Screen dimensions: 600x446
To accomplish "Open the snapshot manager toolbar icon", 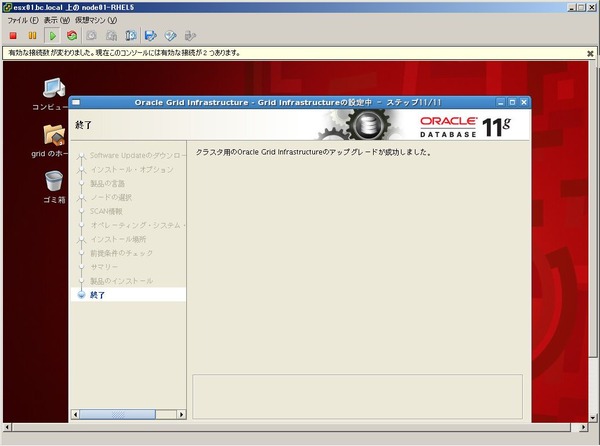I will click(x=130, y=36).
